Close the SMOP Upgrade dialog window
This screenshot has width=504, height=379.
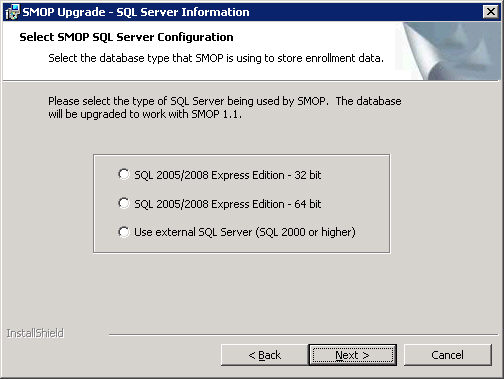pos(491,12)
